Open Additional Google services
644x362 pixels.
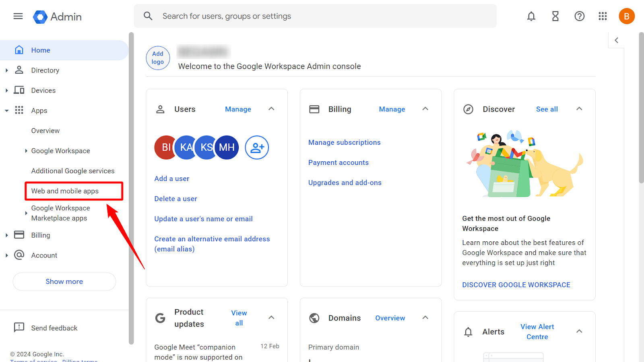click(x=73, y=171)
